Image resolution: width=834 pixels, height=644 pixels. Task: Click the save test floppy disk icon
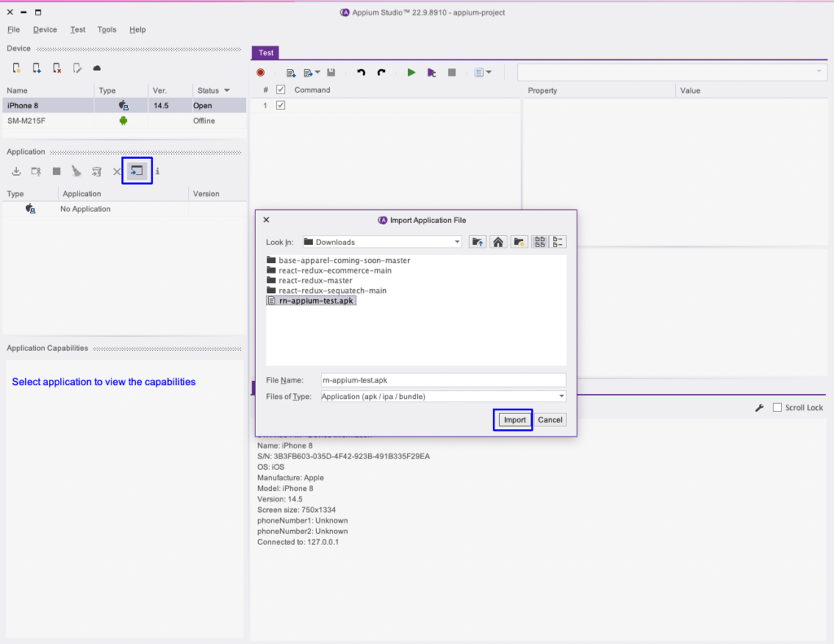coord(331,72)
